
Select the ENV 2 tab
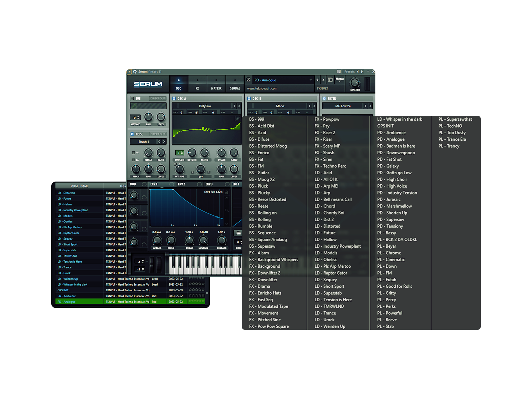pos(182,184)
